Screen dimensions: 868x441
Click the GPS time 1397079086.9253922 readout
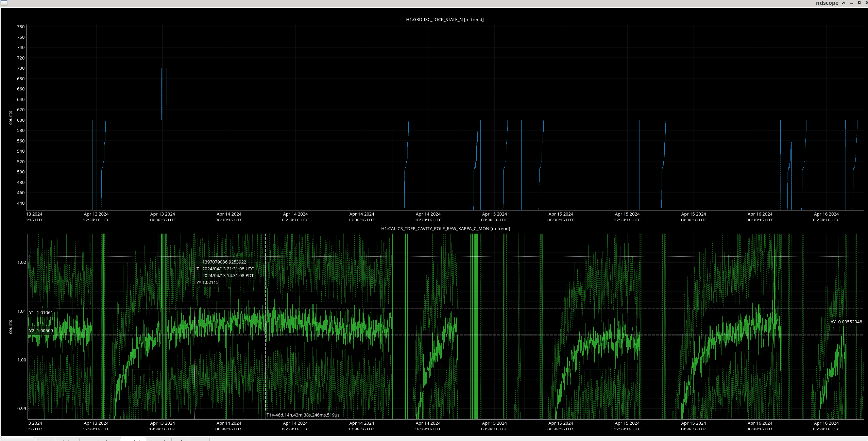click(x=224, y=262)
